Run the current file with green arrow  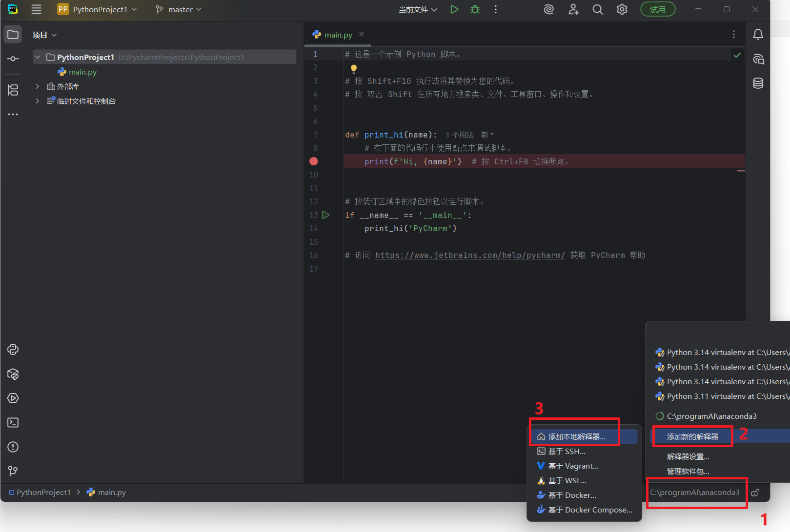pos(454,9)
